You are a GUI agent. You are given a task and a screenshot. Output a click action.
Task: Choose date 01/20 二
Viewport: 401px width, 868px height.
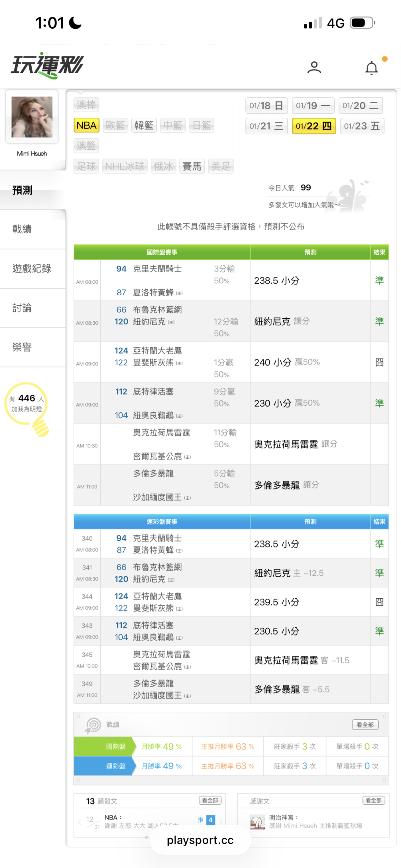pos(361,105)
